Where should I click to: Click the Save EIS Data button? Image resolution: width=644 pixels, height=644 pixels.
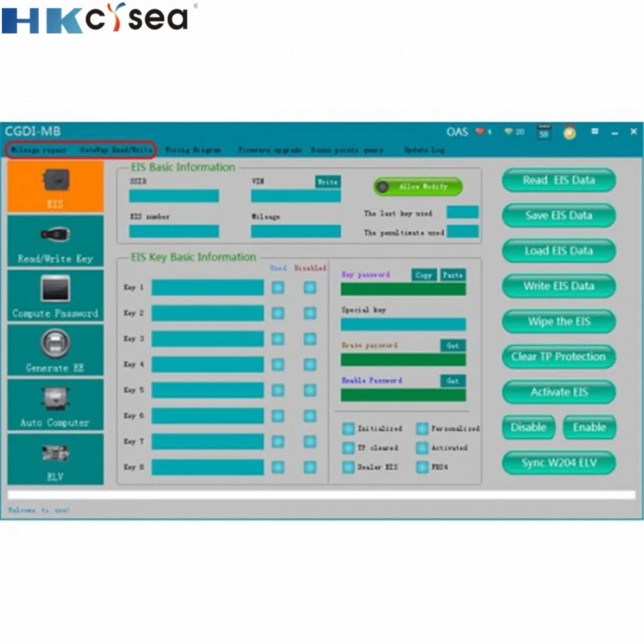(558, 216)
